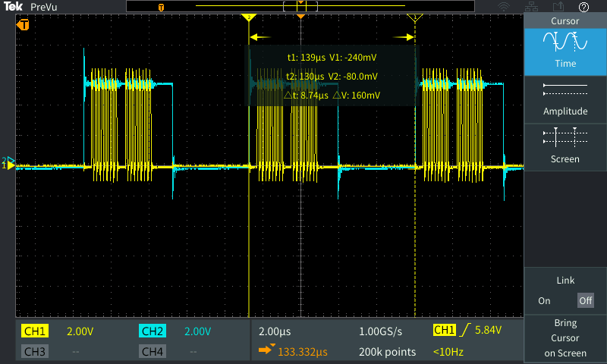607x364 pixels.
Task: Select the CH2 channel badge
Action: 153,331
